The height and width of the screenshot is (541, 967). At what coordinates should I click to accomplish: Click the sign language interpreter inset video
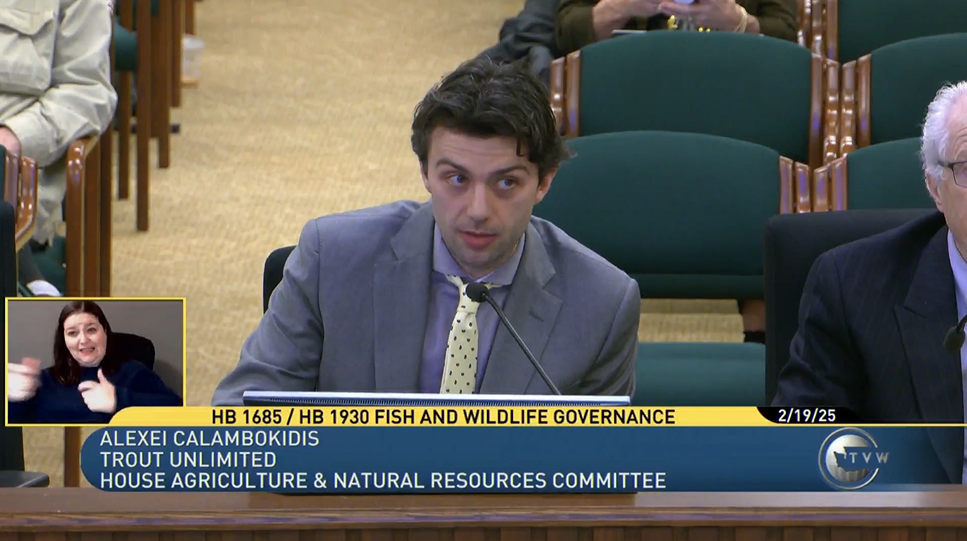pos(96,361)
